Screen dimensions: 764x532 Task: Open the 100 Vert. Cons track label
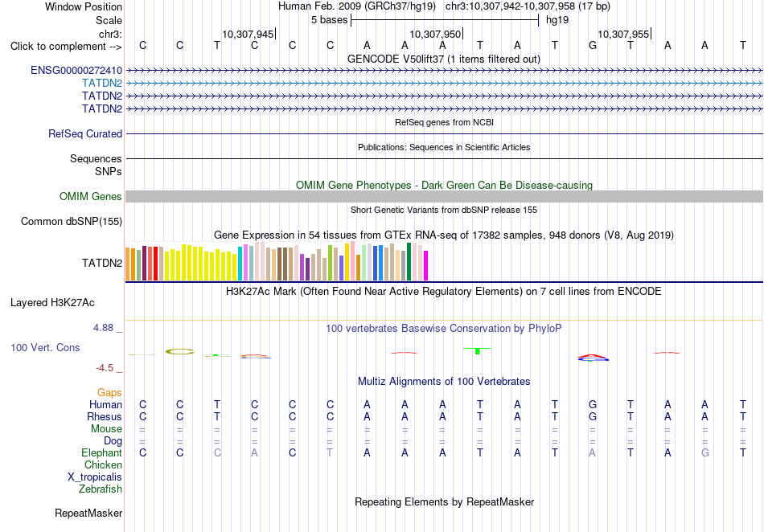click(45, 347)
